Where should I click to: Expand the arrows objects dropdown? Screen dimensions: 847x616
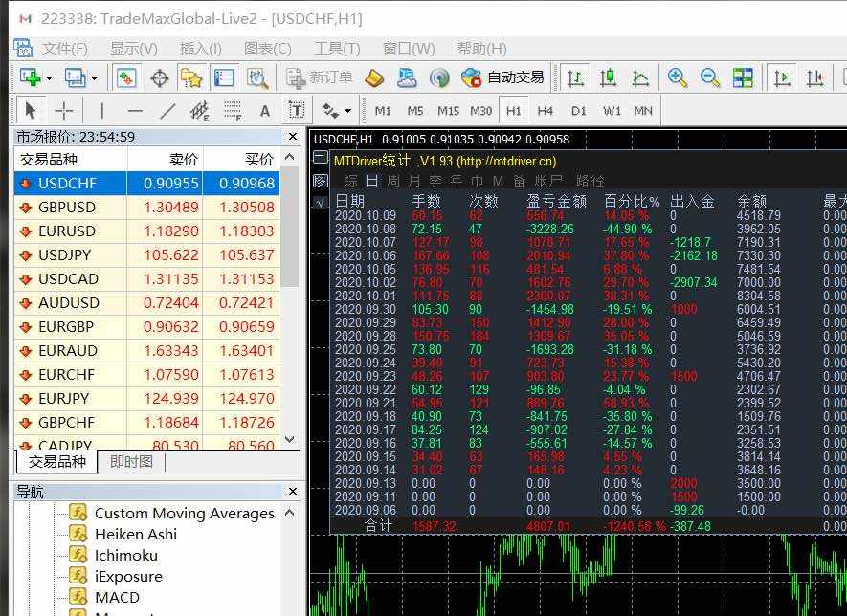(x=347, y=110)
